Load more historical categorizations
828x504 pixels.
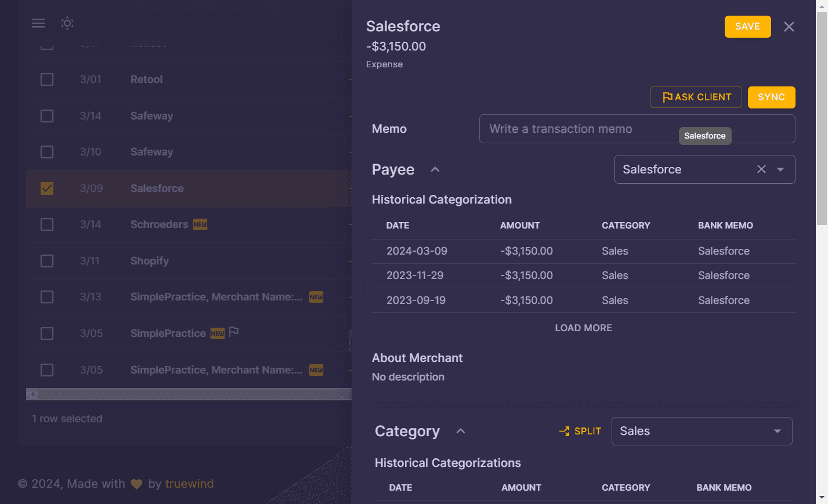coord(583,328)
